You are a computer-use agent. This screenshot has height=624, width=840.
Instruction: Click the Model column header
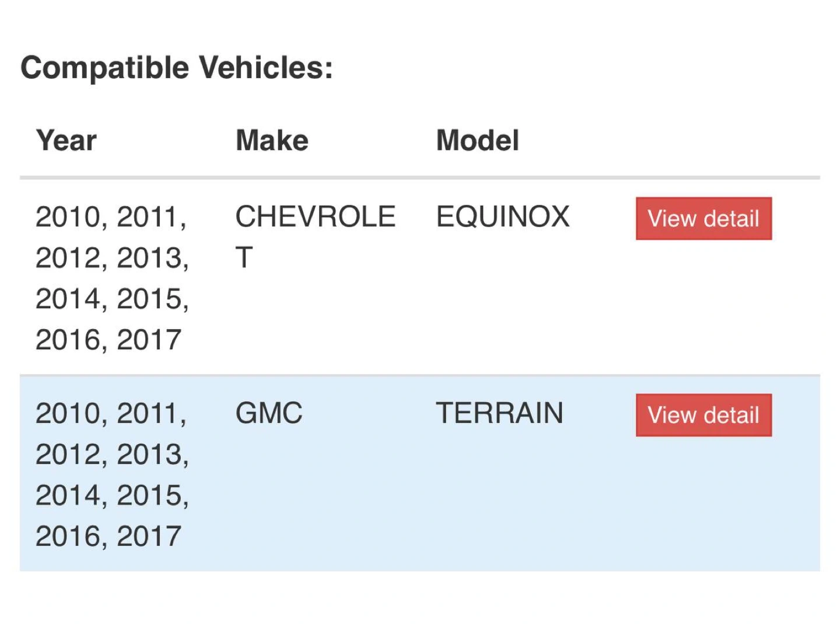[x=477, y=141]
